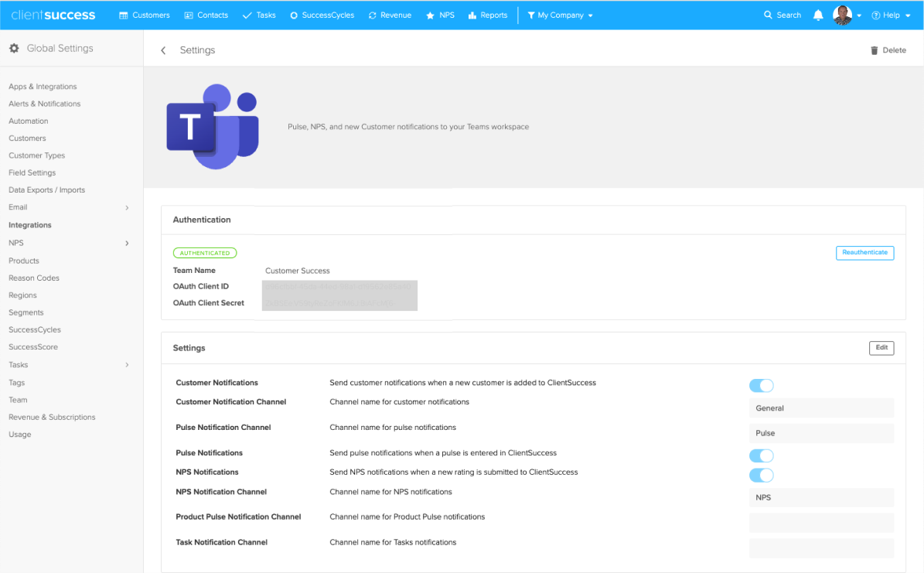
Task: Open Alerts & Notifications in sidebar
Action: click(44, 104)
